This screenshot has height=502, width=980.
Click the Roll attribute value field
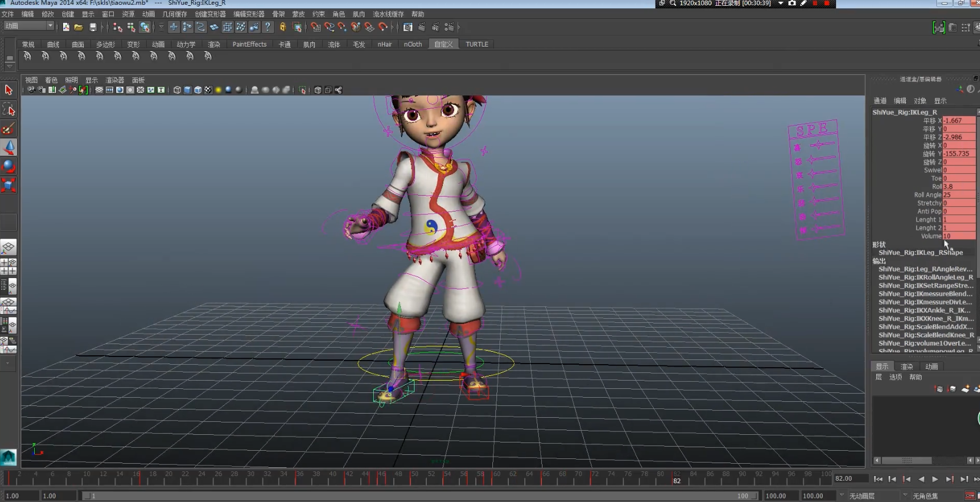click(959, 186)
